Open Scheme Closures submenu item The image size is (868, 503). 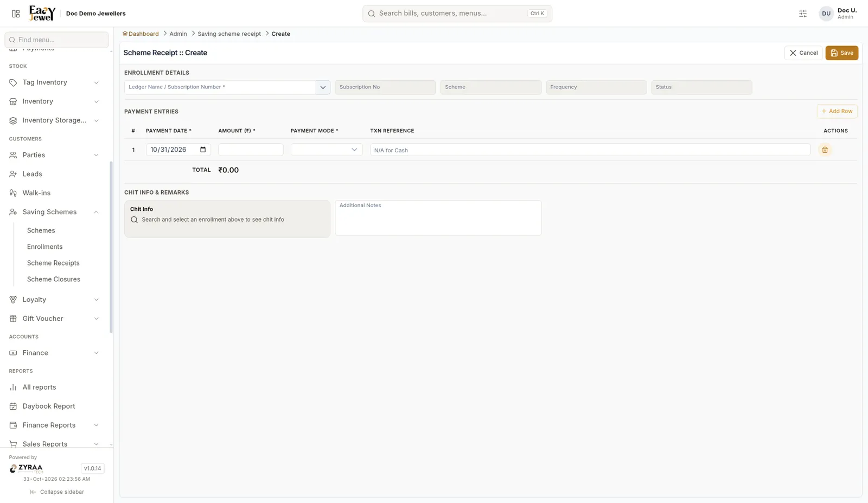(54, 279)
